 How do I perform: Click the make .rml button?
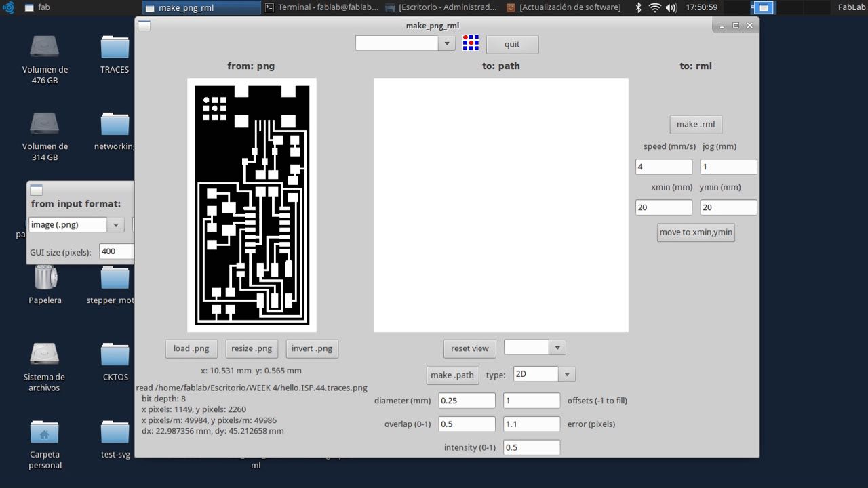pyautogui.click(x=696, y=124)
